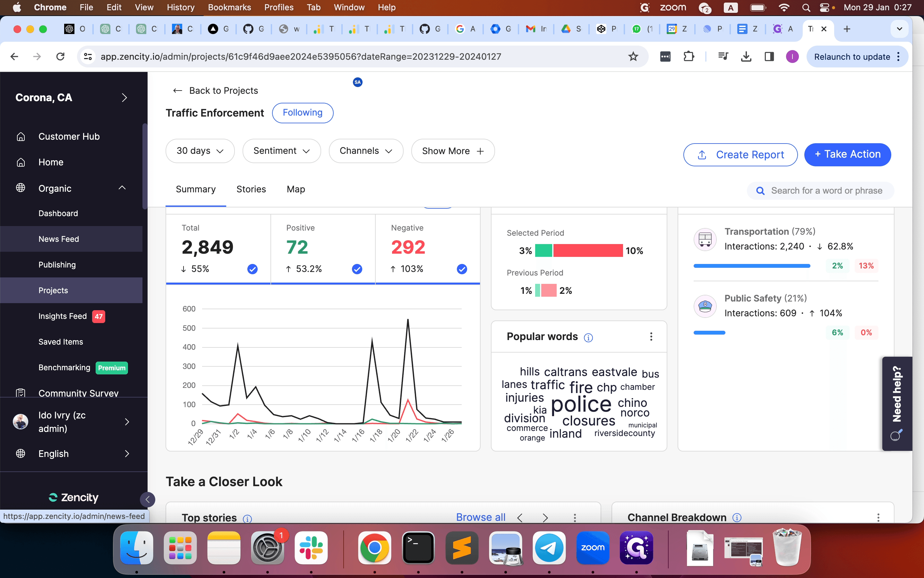Open Top stories three-dot menu
Viewport: 924px width, 578px height.
point(575,518)
